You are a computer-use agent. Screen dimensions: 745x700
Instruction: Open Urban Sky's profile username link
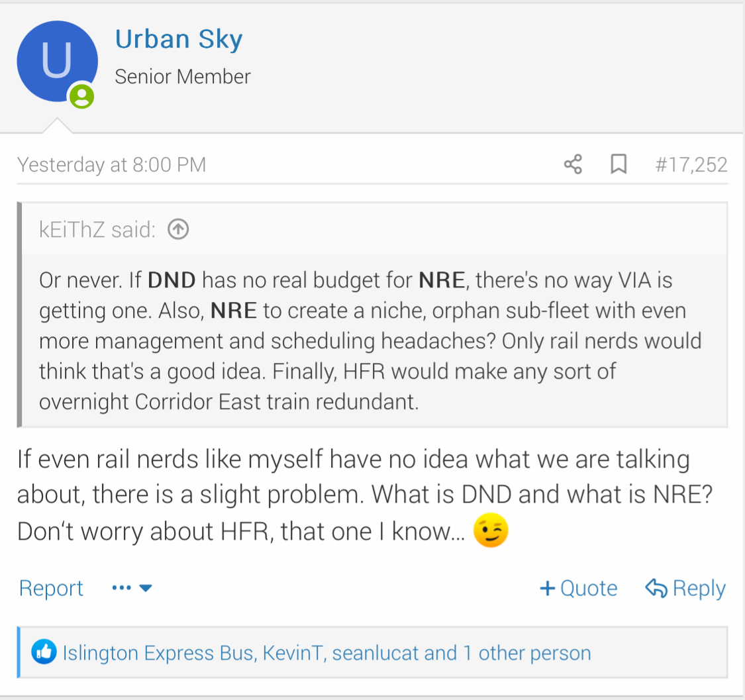pyautogui.click(x=179, y=39)
